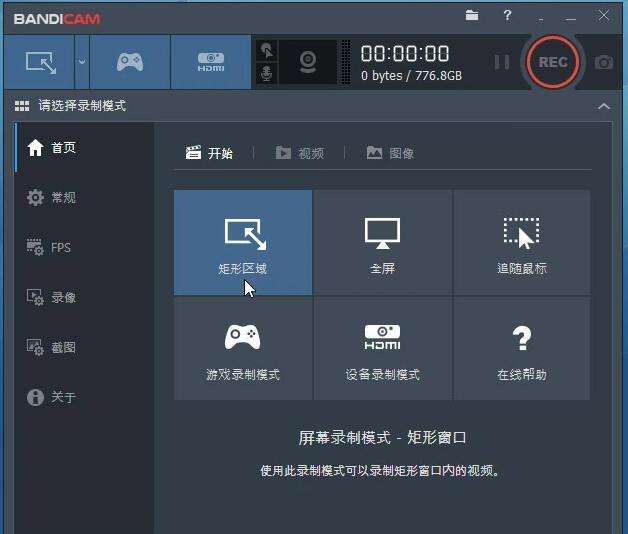Close the Bandicam window
Image resolution: width=628 pixels, height=534 pixels.
point(604,16)
